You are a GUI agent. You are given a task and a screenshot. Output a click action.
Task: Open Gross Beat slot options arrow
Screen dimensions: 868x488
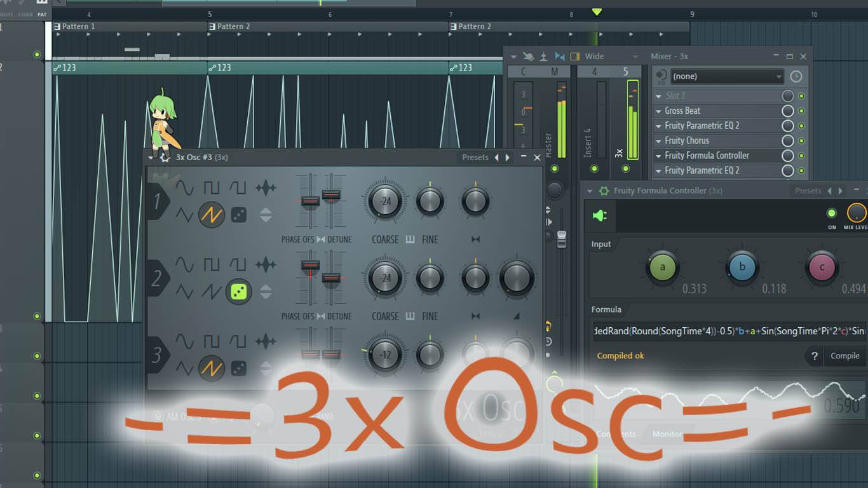(658, 111)
